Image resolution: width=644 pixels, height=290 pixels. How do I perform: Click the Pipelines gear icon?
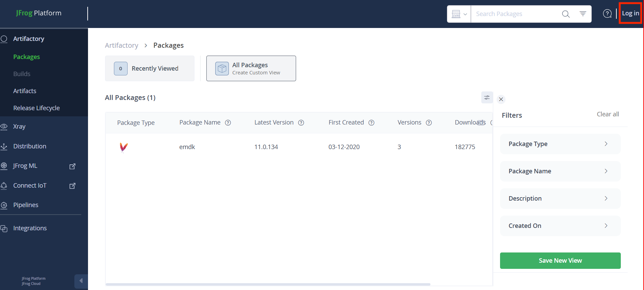[4, 205]
